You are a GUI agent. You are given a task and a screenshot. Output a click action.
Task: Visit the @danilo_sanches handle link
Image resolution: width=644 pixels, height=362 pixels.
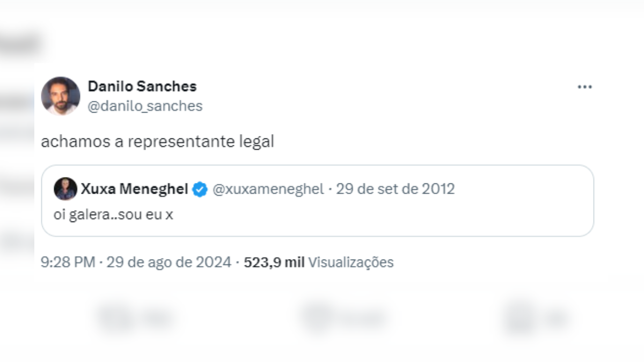145,106
